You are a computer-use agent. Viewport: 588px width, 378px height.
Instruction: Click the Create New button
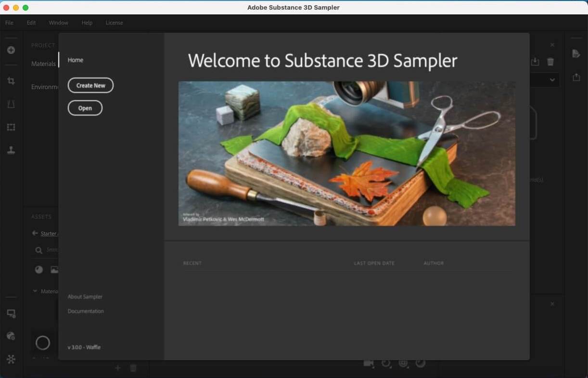(x=90, y=85)
